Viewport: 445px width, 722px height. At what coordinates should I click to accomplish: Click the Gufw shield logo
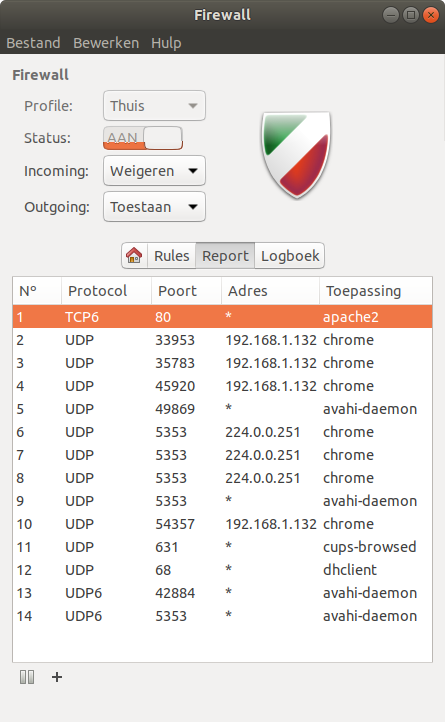click(296, 155)
